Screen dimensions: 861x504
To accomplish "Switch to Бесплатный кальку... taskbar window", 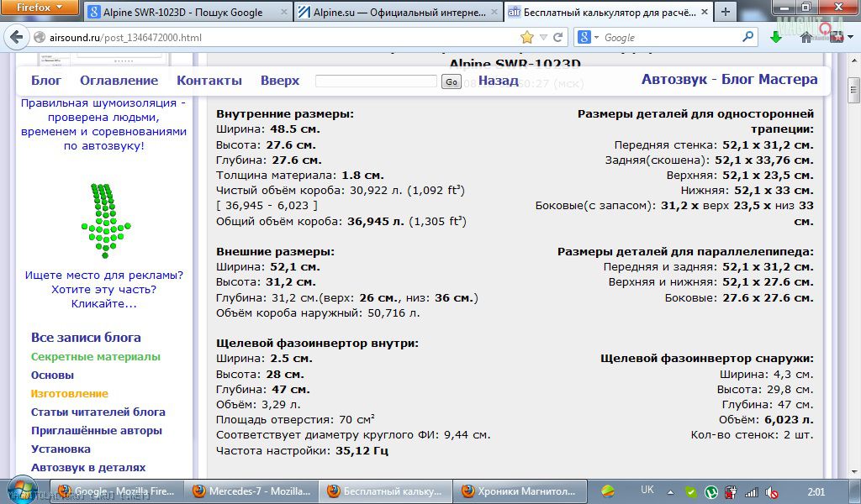I will tap(386, 491).
